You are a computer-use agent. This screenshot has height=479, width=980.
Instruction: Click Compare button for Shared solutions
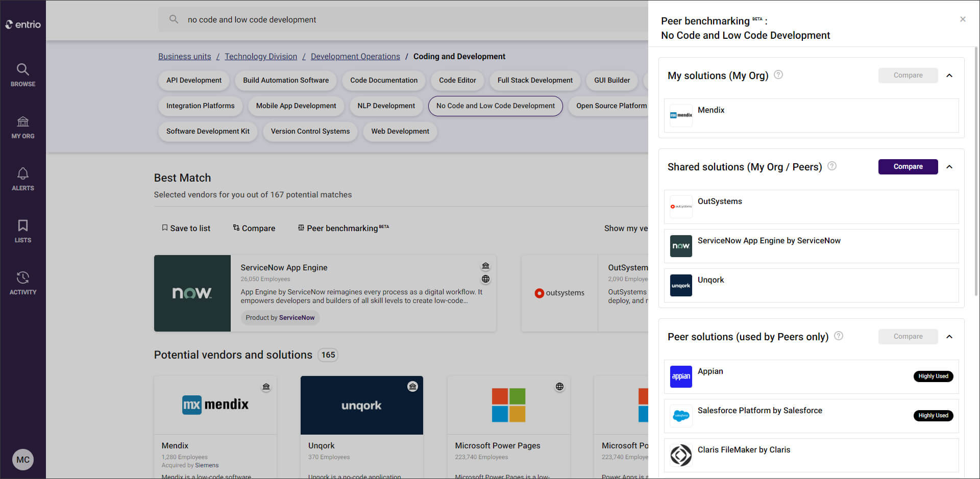click(x=908, y=167)
